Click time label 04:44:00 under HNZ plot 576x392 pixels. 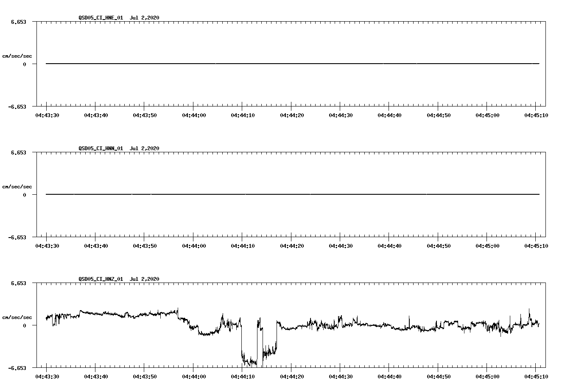(x=193, y=377)
